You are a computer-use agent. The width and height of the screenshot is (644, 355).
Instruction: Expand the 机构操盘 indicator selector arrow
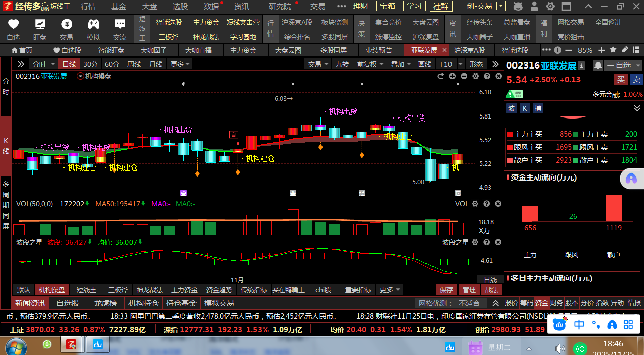click(80, 76)
